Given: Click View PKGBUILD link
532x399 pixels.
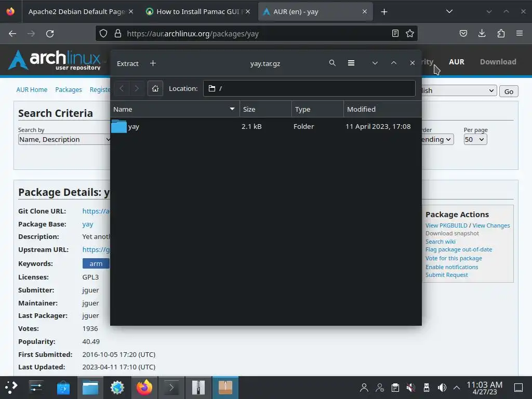Looking at the screenshot, I should pos(446,225).
